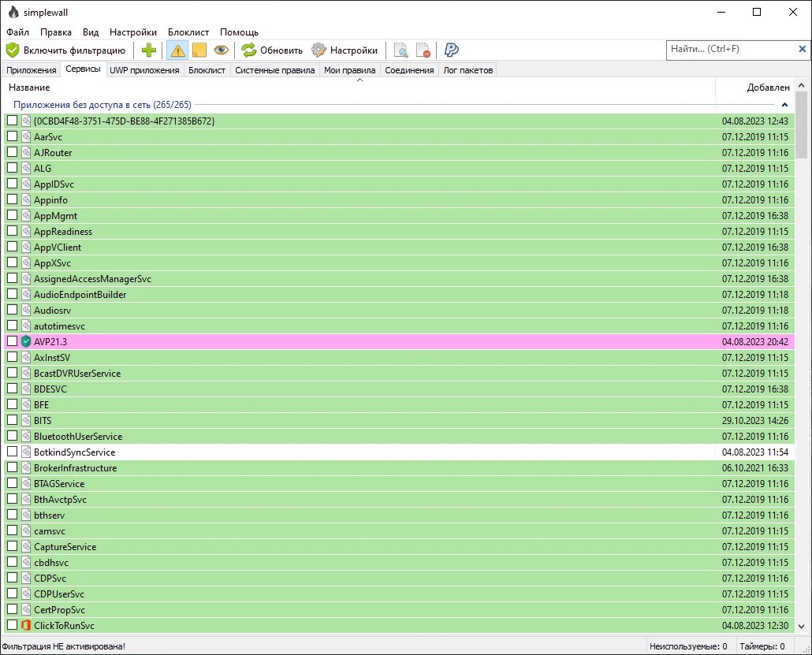
Task: Check the AarSvc service checkbox
Action: pos(12,136)
